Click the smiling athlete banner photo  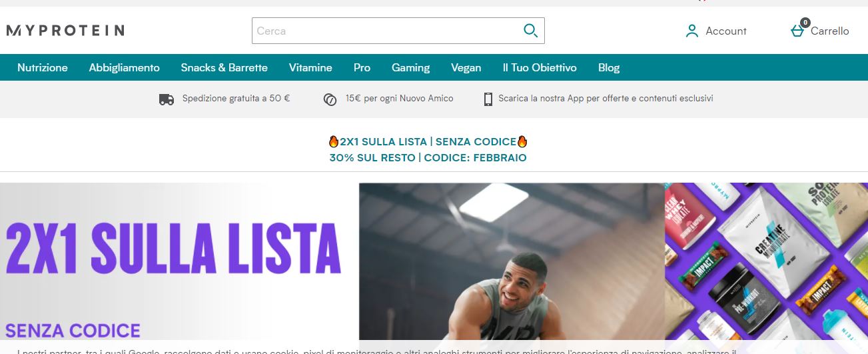point(512,262)
